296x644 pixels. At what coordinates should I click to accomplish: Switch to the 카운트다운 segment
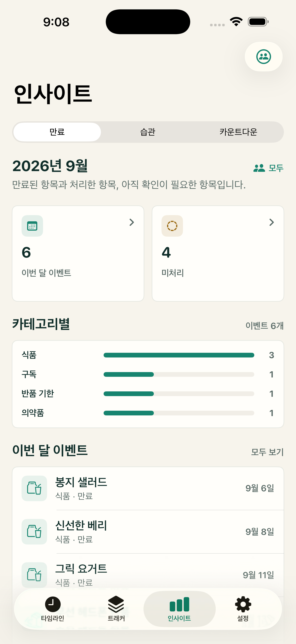click(238, 132)
